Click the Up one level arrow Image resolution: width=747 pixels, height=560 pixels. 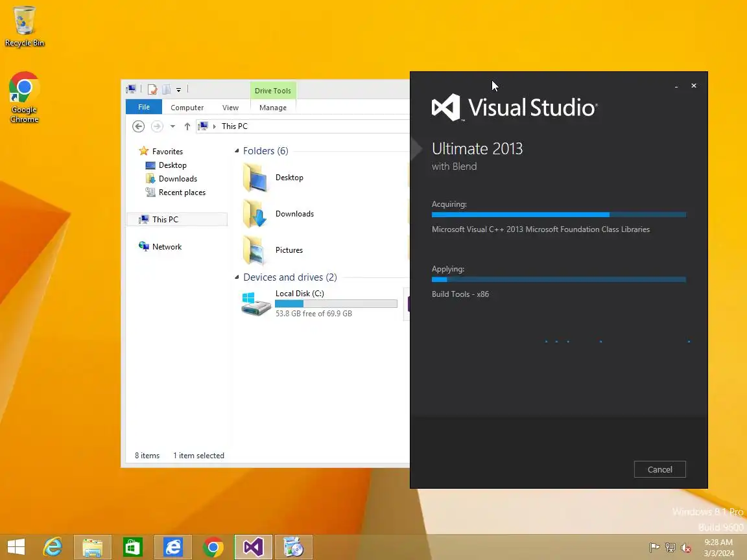pos(187,126)
